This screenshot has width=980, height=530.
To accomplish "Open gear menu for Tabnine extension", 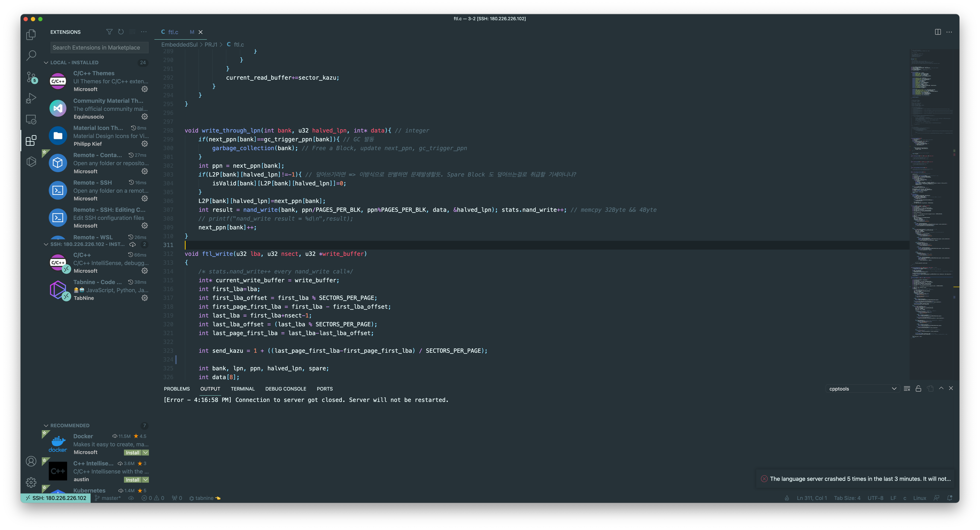I will pos(145,298).
